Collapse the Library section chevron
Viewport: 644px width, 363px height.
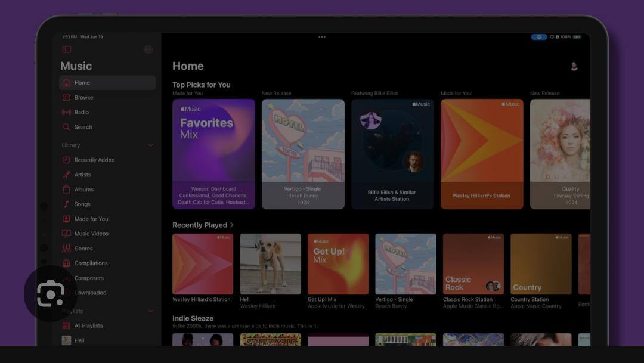click(x=150, y=145)
